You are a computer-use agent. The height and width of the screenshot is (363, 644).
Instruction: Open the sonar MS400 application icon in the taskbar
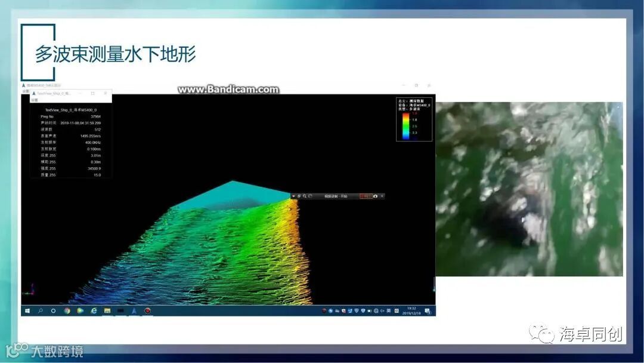tap(134, 310)
